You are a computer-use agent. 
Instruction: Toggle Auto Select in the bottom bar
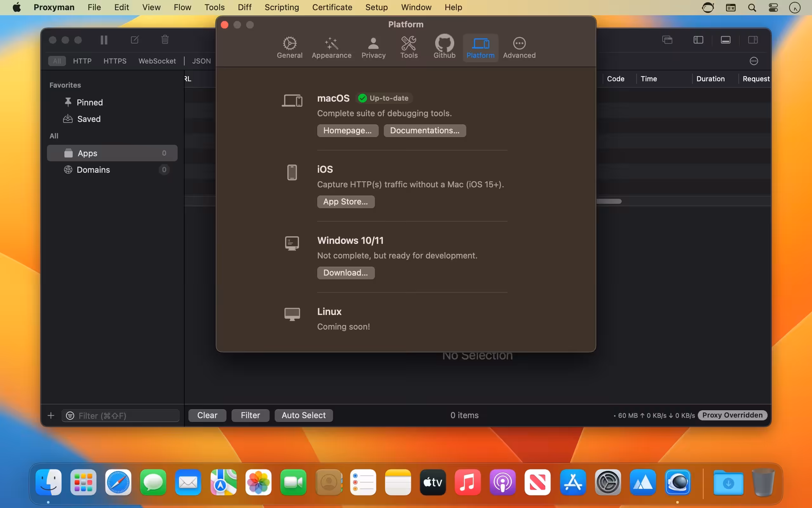pos(304,415)
